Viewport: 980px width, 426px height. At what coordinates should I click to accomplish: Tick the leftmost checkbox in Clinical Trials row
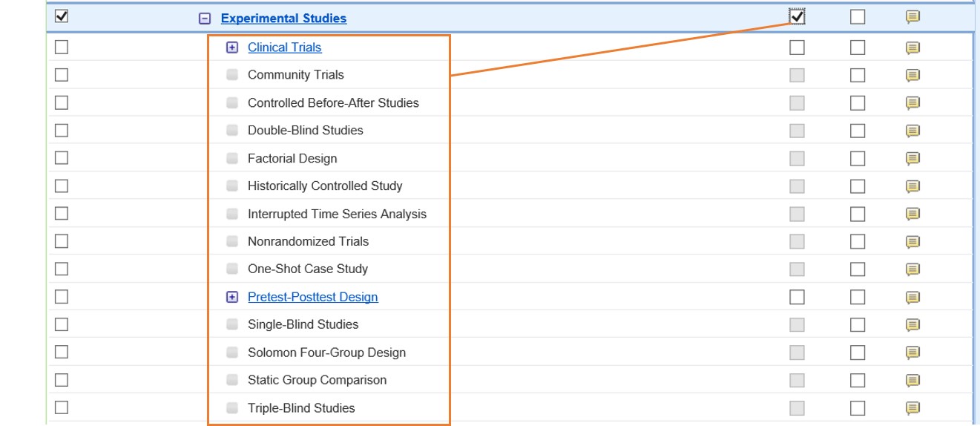click(62, 47)
